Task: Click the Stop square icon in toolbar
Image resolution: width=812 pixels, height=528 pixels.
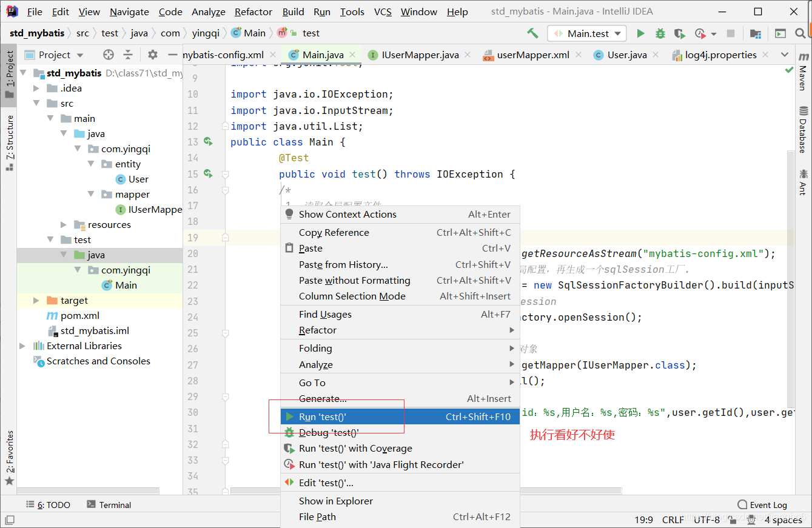Action: 731,33
